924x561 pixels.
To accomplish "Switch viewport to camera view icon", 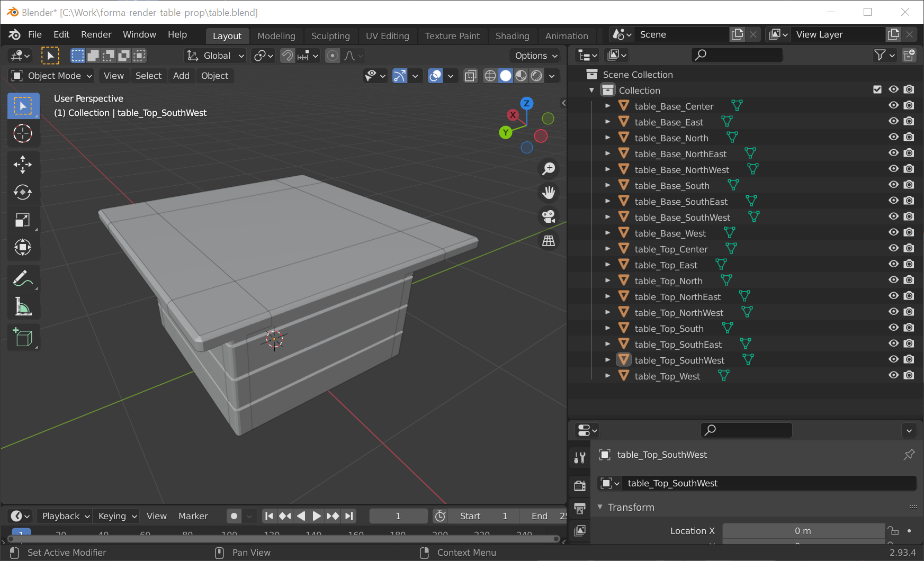I will [x=548, y=216].
